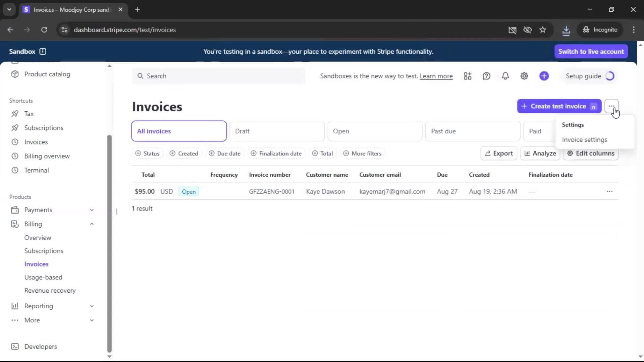Select the Draft tab
The image size is (644, 362).
pos(277,131)
